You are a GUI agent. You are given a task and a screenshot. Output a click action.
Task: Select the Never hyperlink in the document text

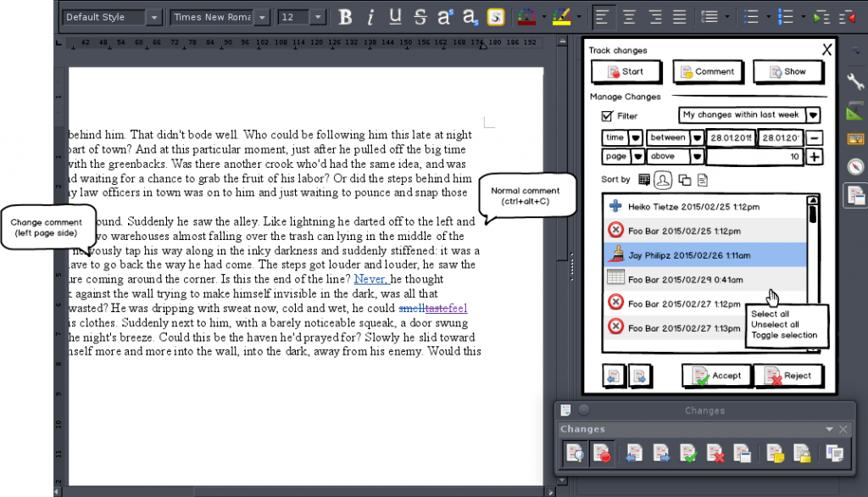click(x=370, y=278)
